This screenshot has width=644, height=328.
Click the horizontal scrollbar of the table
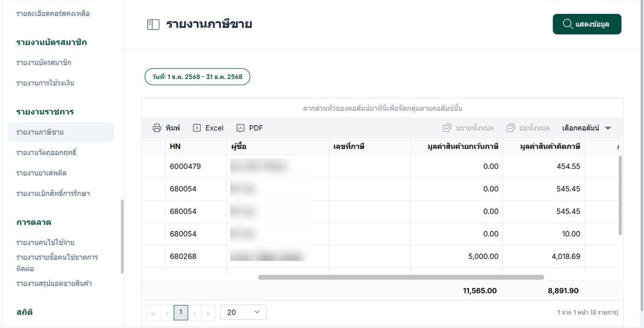(x=401, y=277)
